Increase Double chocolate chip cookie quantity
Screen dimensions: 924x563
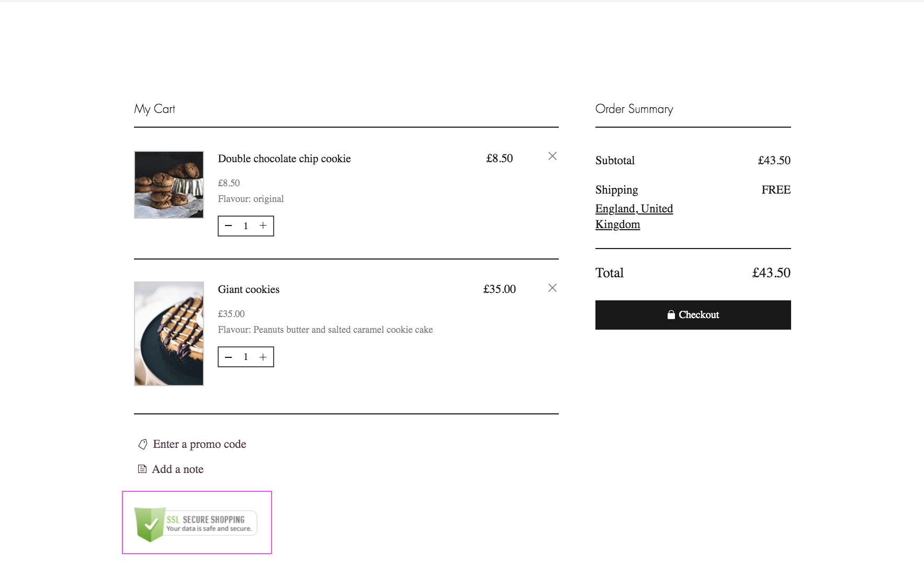(x=263, y=226)
